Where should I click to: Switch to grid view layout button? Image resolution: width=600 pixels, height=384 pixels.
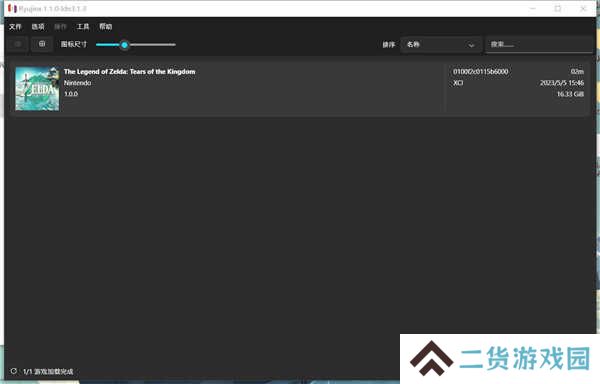tap(42, 44)
